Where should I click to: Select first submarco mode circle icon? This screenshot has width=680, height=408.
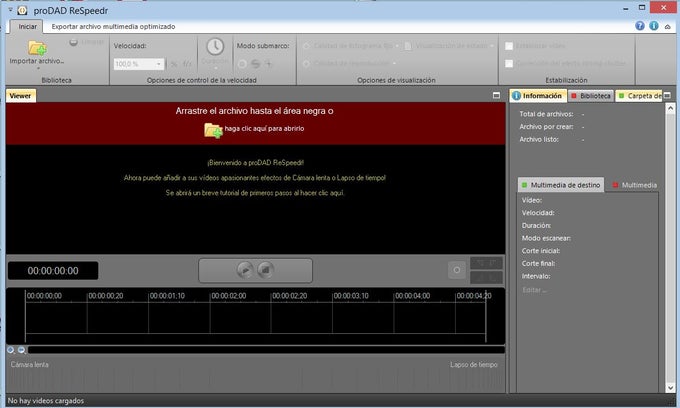pyautogui.click(x=242, y=64)
